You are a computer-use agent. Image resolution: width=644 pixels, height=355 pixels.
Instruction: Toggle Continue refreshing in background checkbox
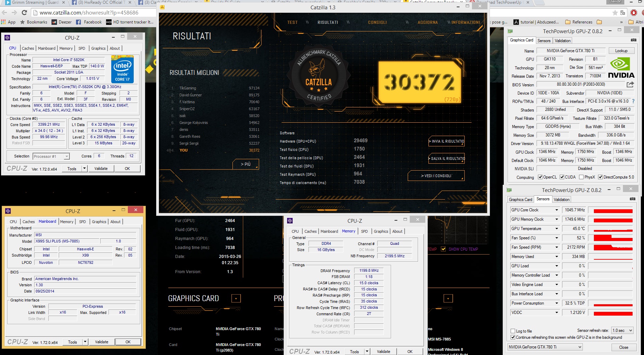coord(513,337)
